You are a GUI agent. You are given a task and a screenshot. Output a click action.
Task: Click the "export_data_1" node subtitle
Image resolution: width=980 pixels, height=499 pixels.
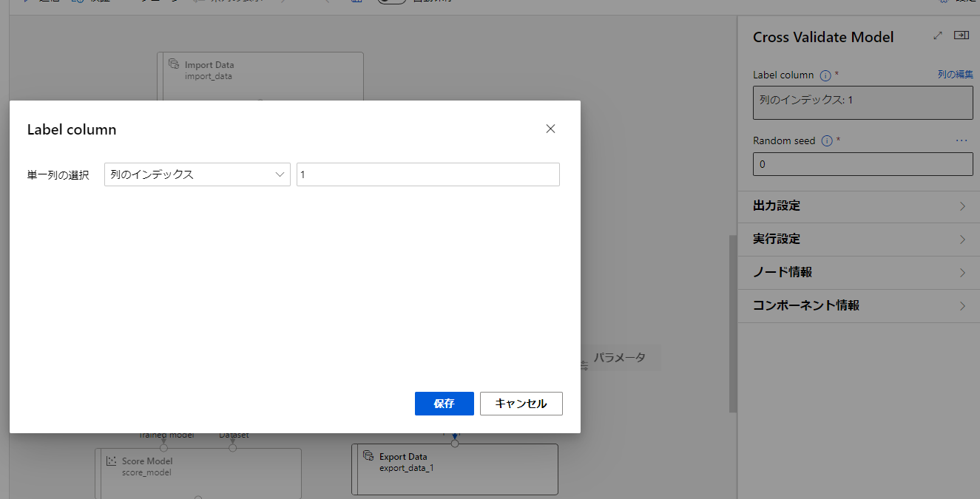(406, 468)
